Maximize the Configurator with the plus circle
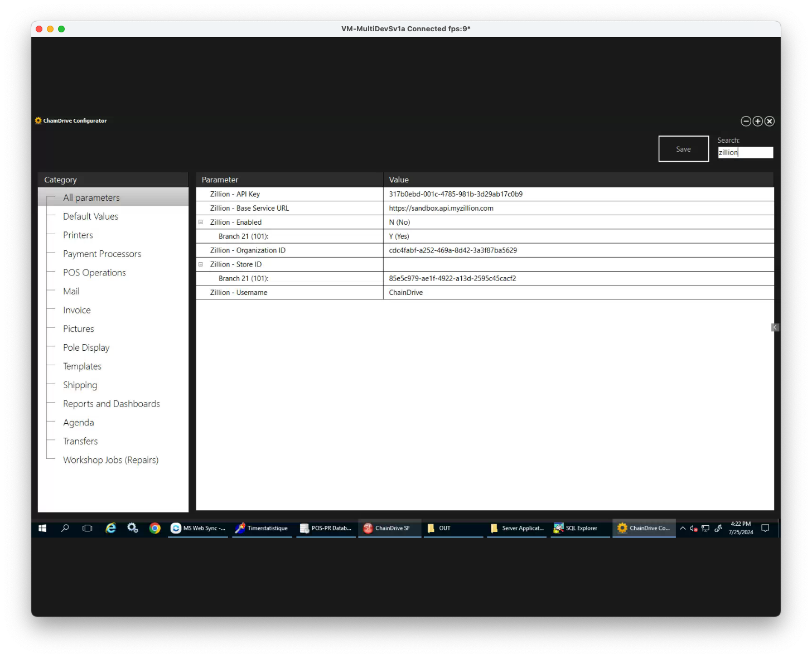Screen dimensions: 812x658 coord(758,121)
